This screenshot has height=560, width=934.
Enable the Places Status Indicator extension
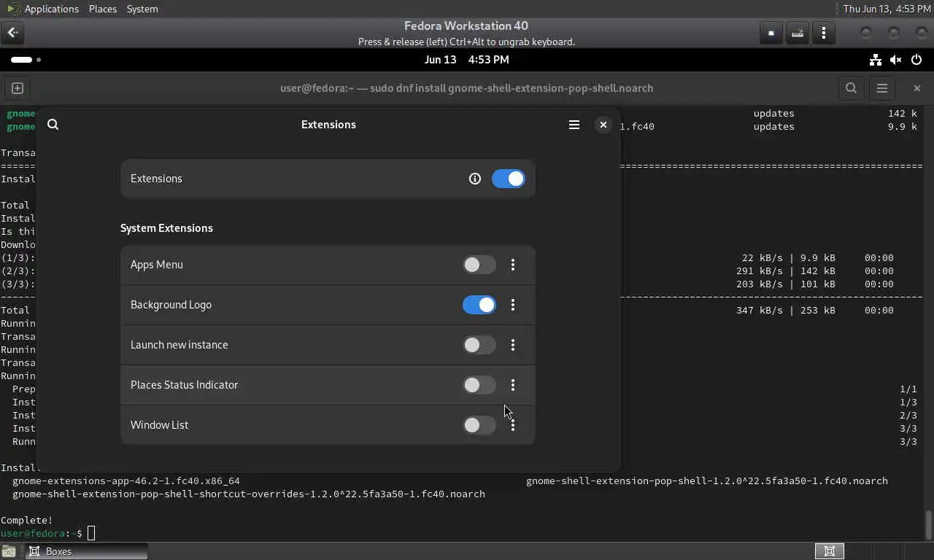tap(479, 385)
